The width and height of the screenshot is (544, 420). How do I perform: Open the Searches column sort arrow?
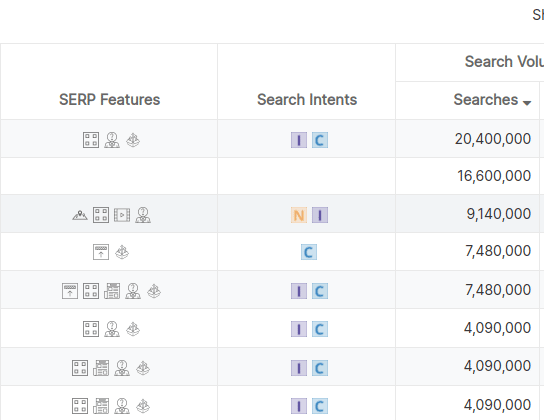tap(527, 103)
